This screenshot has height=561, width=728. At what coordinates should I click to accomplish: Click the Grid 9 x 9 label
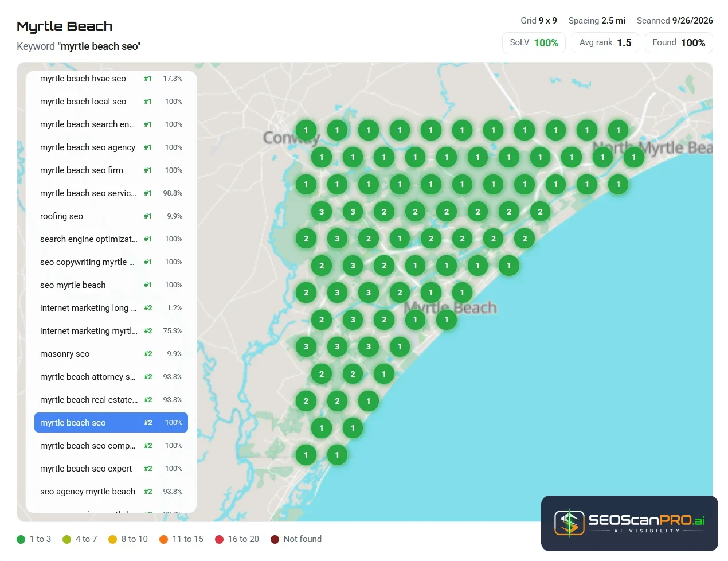(x=539, y=21)
